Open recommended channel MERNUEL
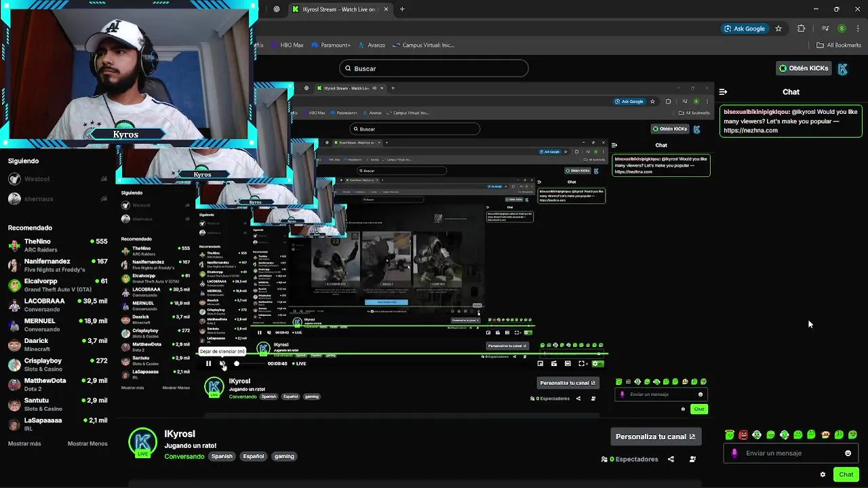Viewport: 868px width, 488px height. coord(58,325)
